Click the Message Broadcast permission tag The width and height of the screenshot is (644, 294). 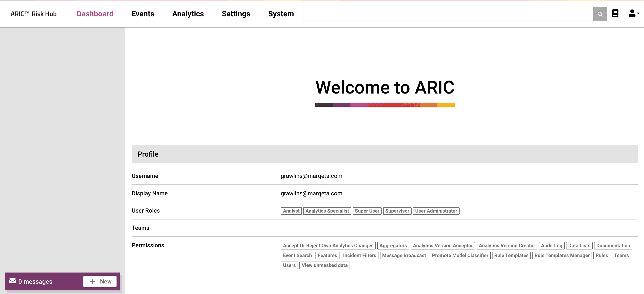pyautogui.click(x=404, y=256)
